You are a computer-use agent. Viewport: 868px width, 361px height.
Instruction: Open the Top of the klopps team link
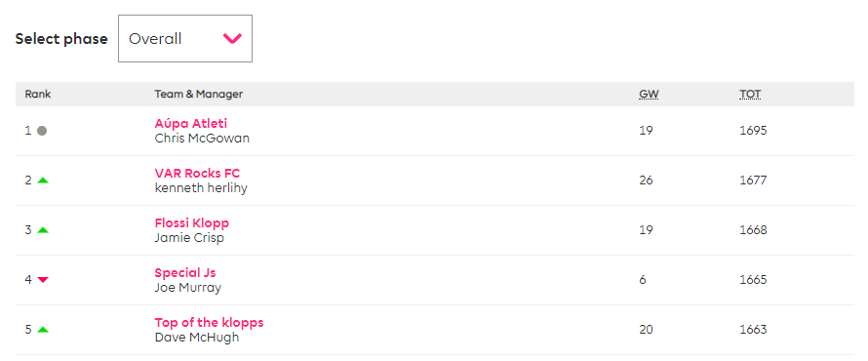click(210, 323)
